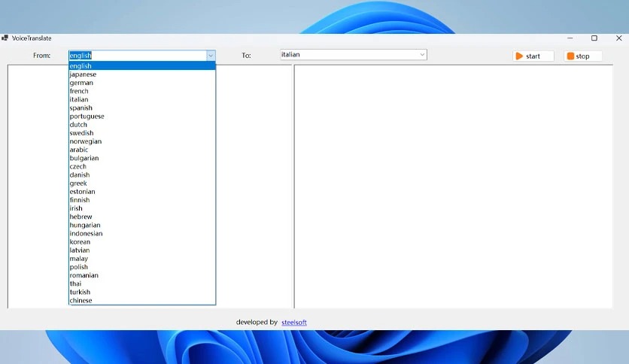The height and width of the screenshot is (364, 629).
Task: Pick korean as source language
Action: pyautogui.click(x=142, y=241)
